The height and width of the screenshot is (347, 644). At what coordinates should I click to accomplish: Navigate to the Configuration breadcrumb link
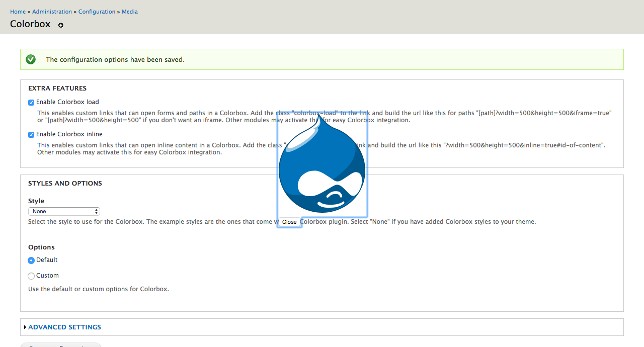[x=97, y=12]
